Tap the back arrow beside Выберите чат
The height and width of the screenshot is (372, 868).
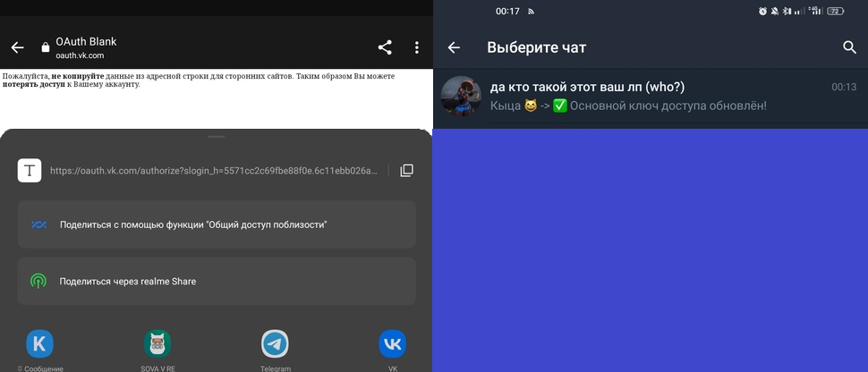454,47
